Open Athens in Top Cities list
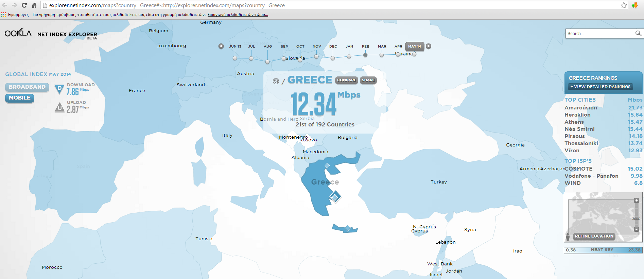Image resolution: width=644 pixels, height=279 pixels. pyautogui.click(x=574, y=122)
